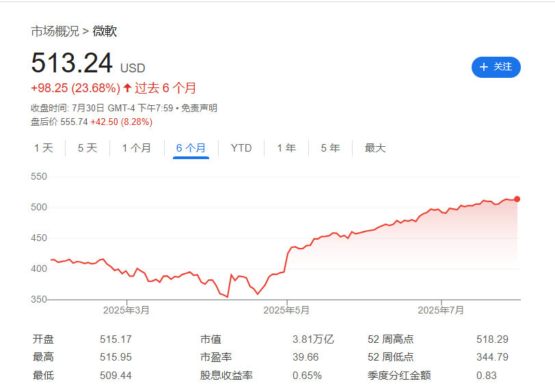Open the 免责声明 disclaimer link

coord(199,108)
